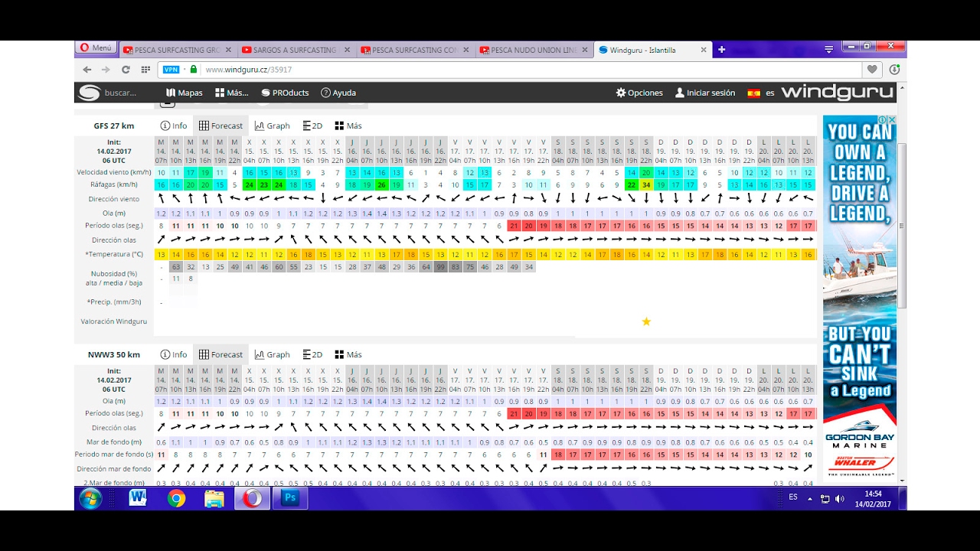Open a new browser tab
The image size is (980, 551).
tap(721, 50)
